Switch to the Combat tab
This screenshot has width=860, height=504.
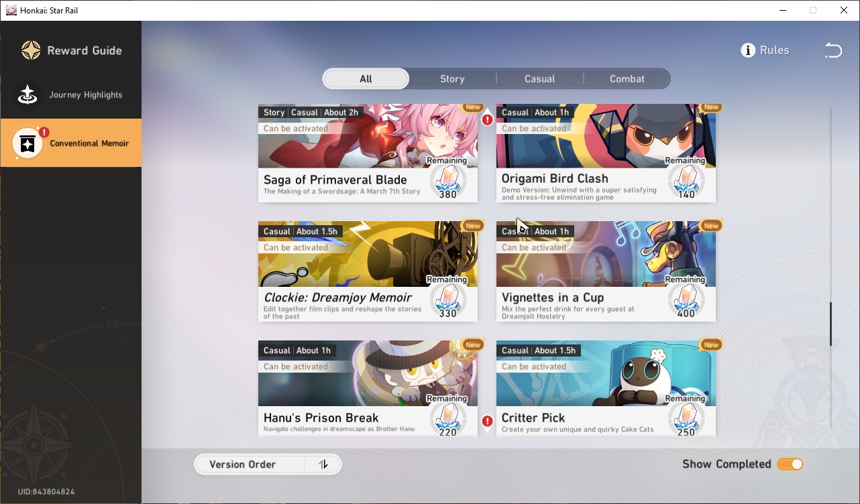coord(627,79)
